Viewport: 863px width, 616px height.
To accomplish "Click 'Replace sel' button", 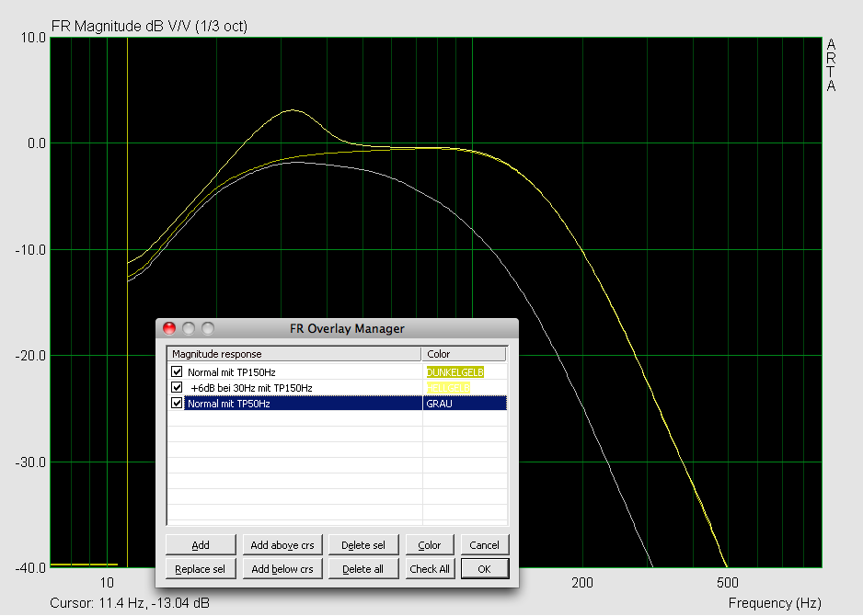I will [201, 569].
